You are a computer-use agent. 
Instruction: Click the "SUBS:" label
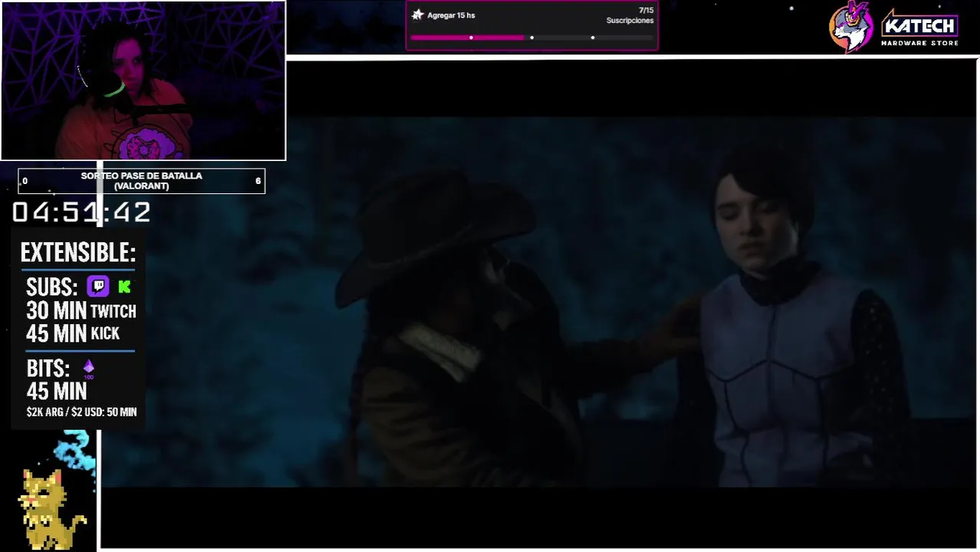tap(52, 287)
